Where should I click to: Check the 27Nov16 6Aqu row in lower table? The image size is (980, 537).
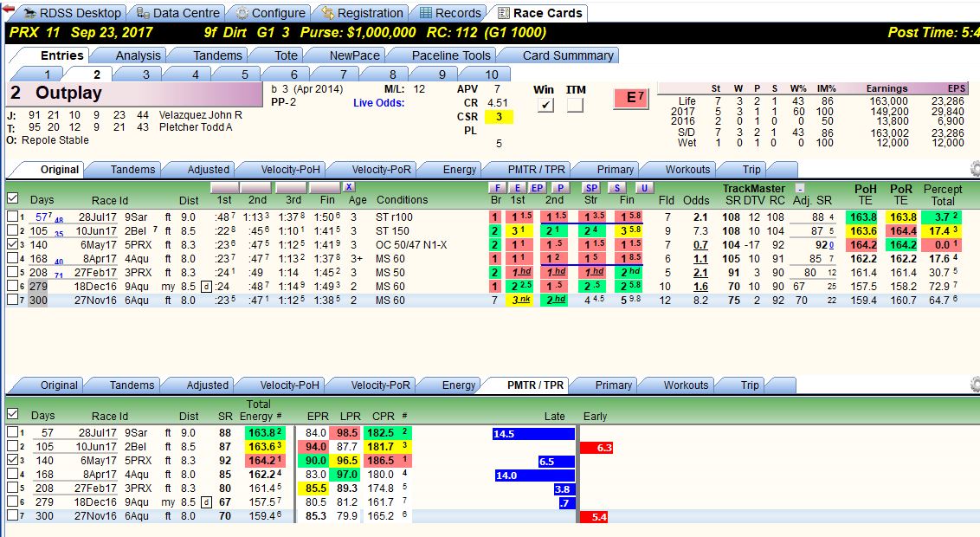(12, 515)
